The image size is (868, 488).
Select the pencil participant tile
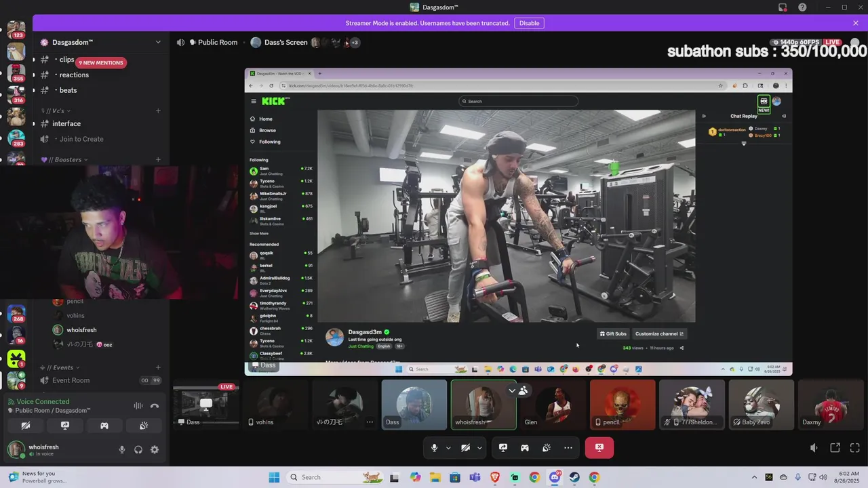(623, 405)
